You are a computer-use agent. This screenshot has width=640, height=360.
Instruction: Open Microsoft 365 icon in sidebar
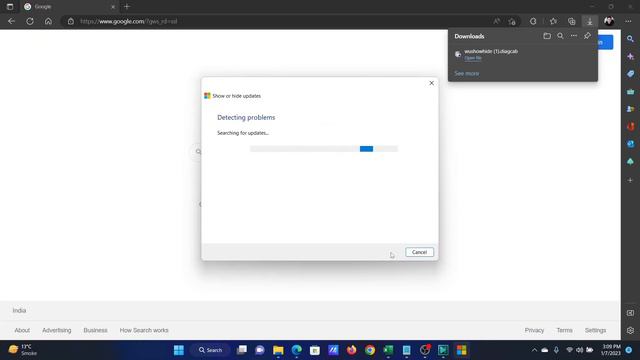coord(631,127)
